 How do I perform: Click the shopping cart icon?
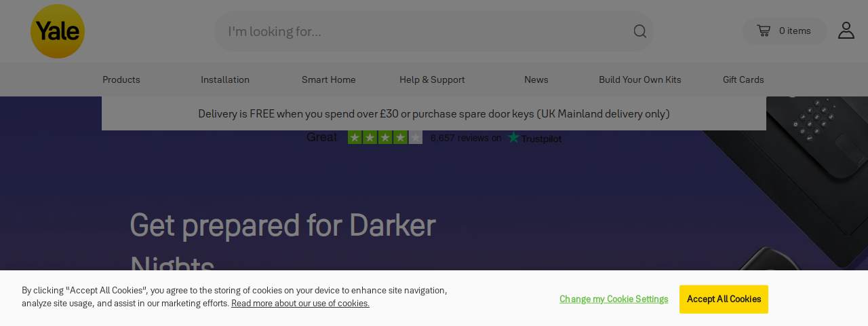tap(764, 31)
